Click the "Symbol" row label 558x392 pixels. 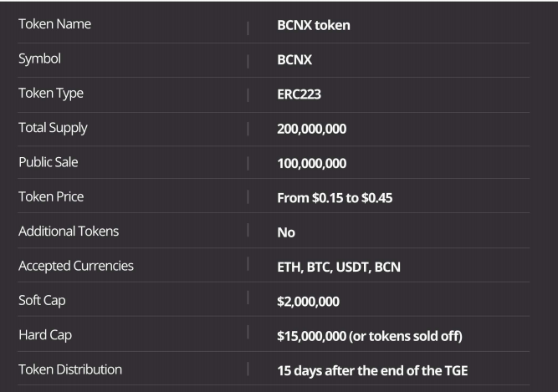pos(39,59)
